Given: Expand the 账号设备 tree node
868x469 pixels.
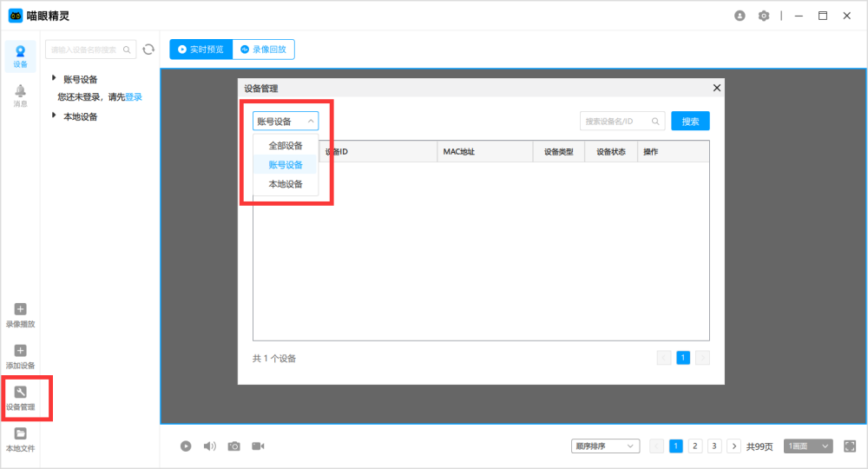Looking at the screenshot, I should (55, 78).
